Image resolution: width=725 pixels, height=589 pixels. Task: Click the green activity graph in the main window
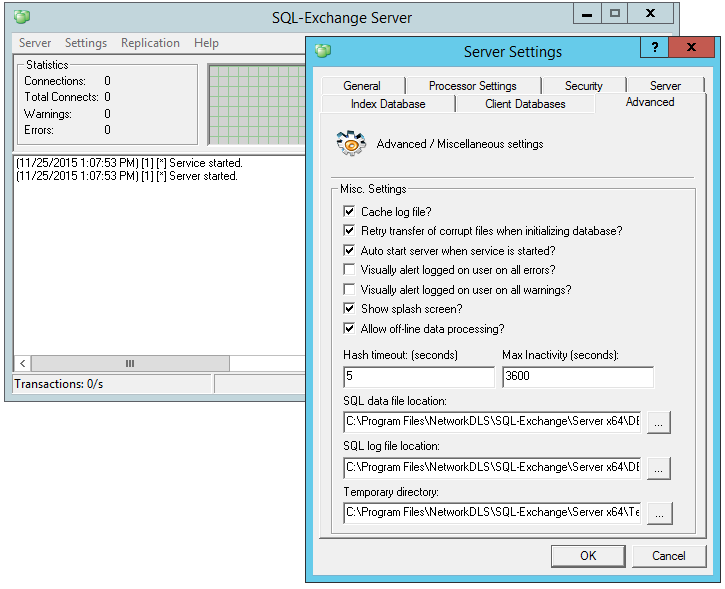pyautogui.click(x=257, y=104)
